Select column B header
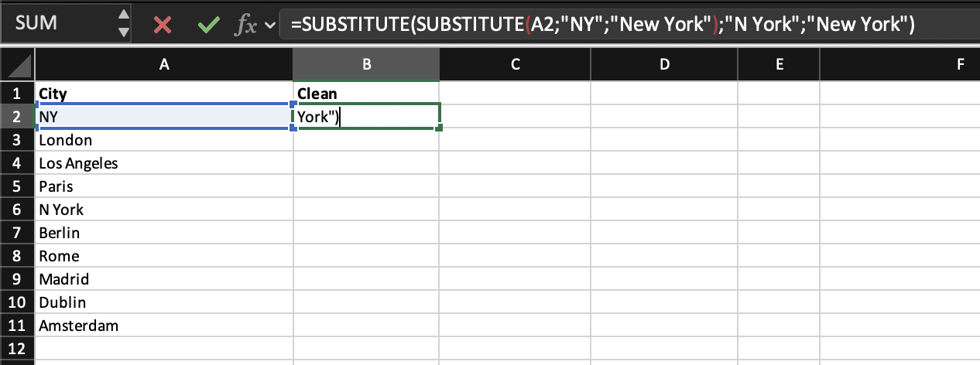 coord(366,66)
